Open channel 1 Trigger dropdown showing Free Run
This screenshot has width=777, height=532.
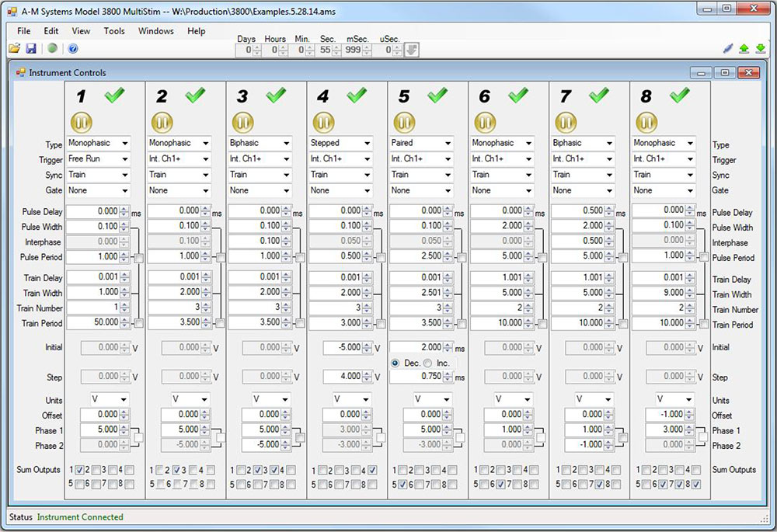(98, 159)
